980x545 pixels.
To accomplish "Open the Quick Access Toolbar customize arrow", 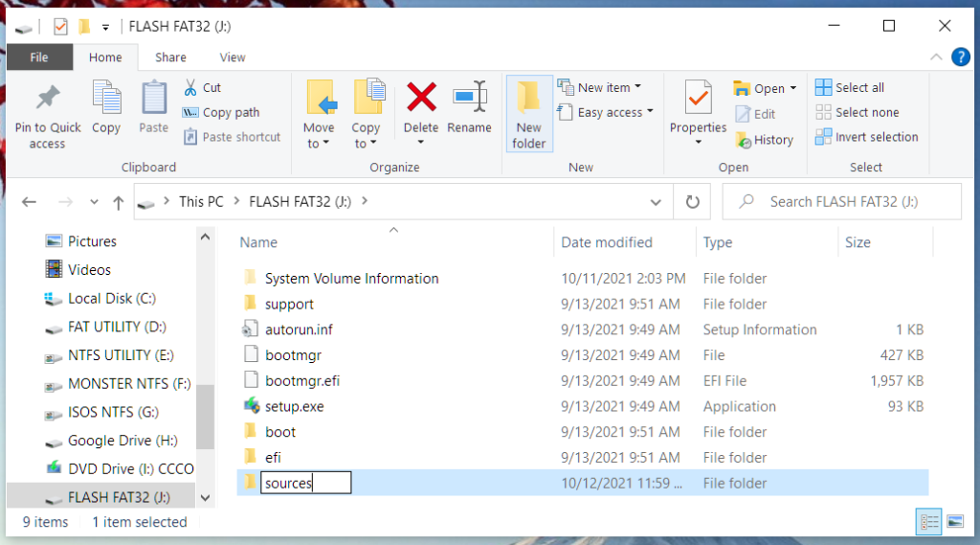I will [x=105, y=27].
